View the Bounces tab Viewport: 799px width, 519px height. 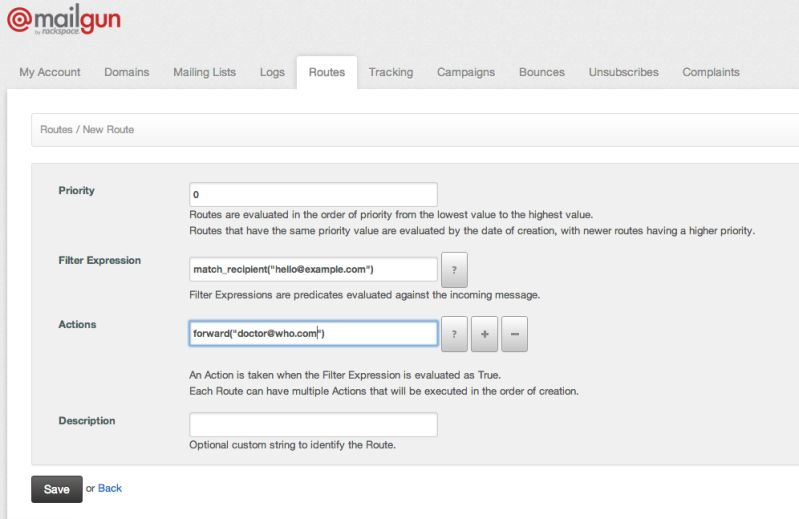click(542, 72)
